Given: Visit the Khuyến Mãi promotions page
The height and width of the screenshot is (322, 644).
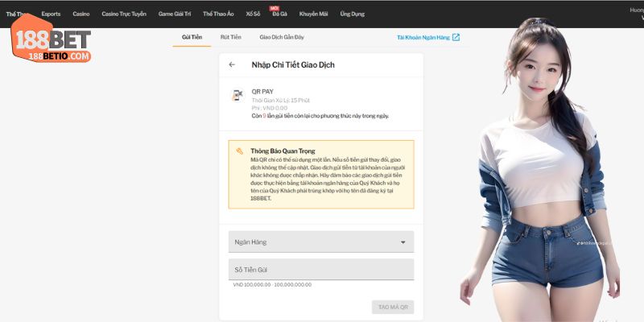Looking at the screenshot, I should [x=314, y=14].
